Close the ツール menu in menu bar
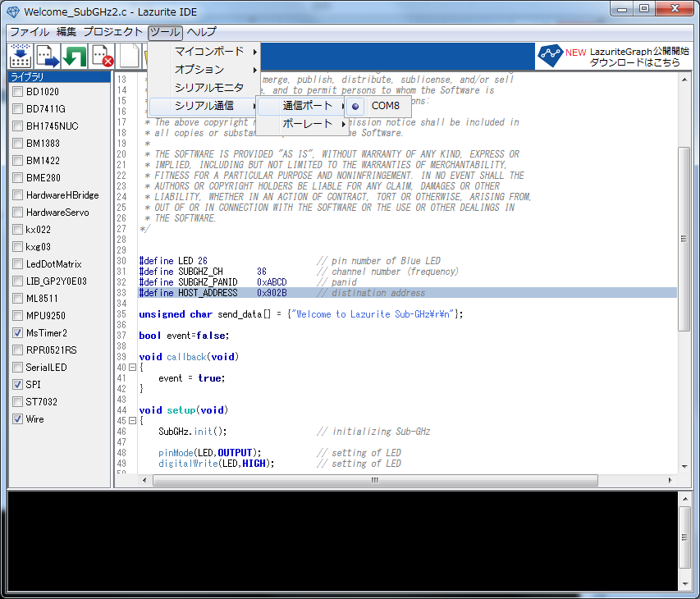Viewport: 700px width, 599px height. click(x=165, y=32)
